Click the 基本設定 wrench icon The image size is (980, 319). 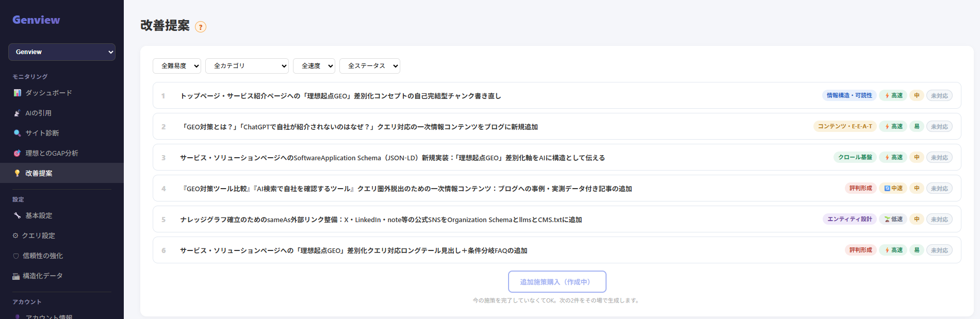coord(18,215)
